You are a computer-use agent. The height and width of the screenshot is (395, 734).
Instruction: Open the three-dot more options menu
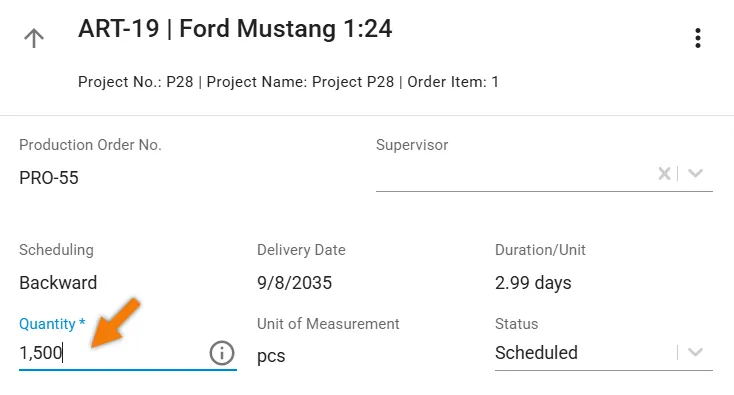(x=697, y=38)
